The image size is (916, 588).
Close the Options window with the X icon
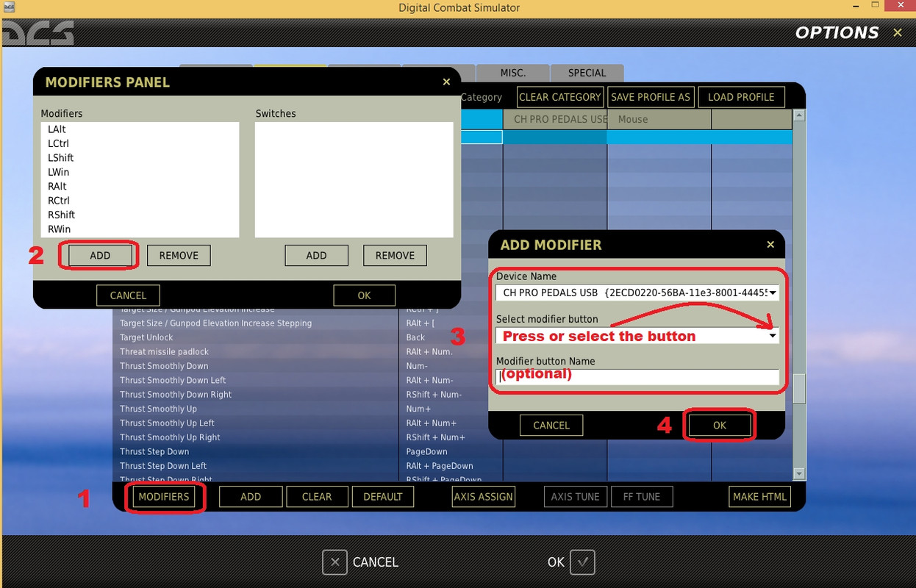coord(897,33)
